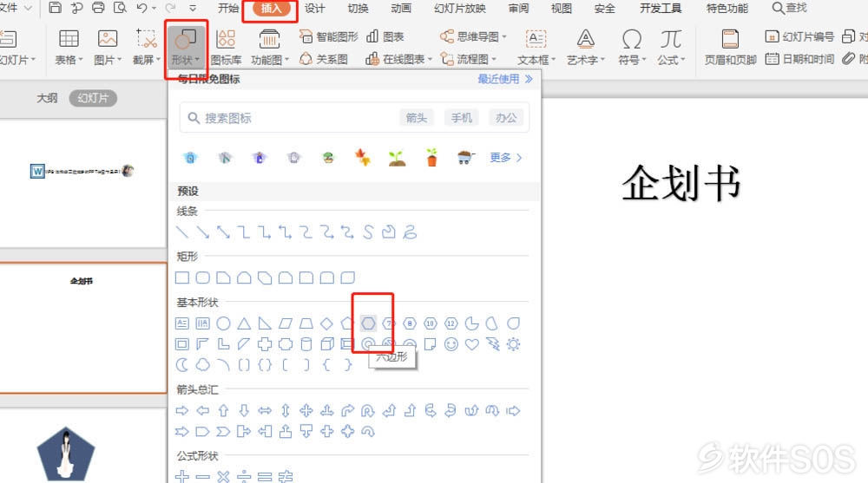Select the cylinder basic shape
Viewport: 868px width, 483px height.
pos(306,344)
